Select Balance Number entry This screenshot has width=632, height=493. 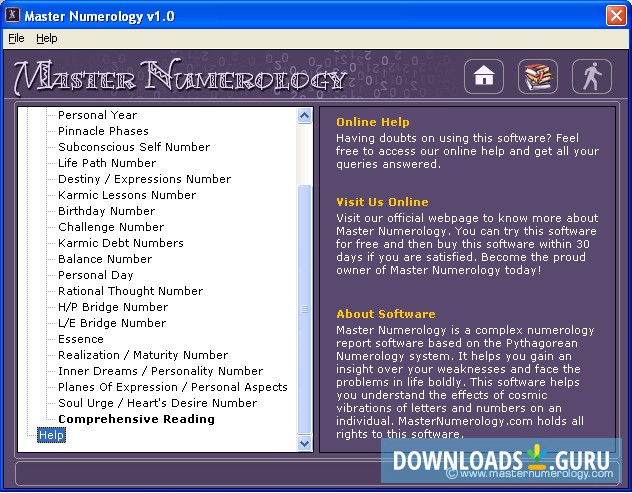105,259
